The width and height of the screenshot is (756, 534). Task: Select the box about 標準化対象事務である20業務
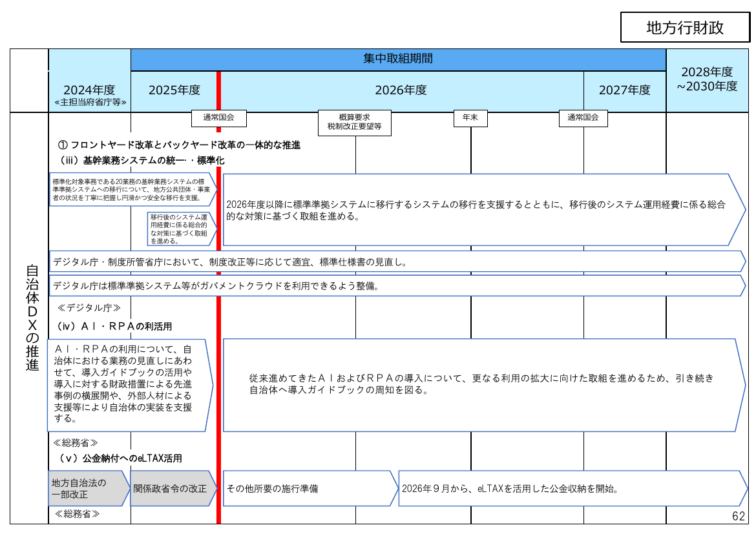point(133,189)
